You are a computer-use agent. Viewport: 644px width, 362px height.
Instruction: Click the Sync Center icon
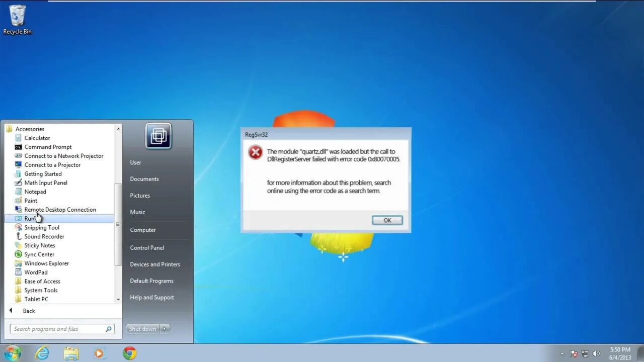tap(19, 254)
